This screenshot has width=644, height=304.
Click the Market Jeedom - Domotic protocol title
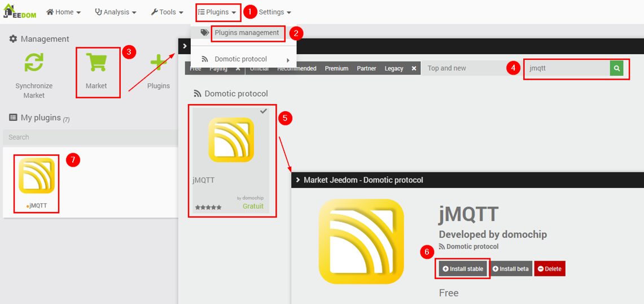(363, 180)
